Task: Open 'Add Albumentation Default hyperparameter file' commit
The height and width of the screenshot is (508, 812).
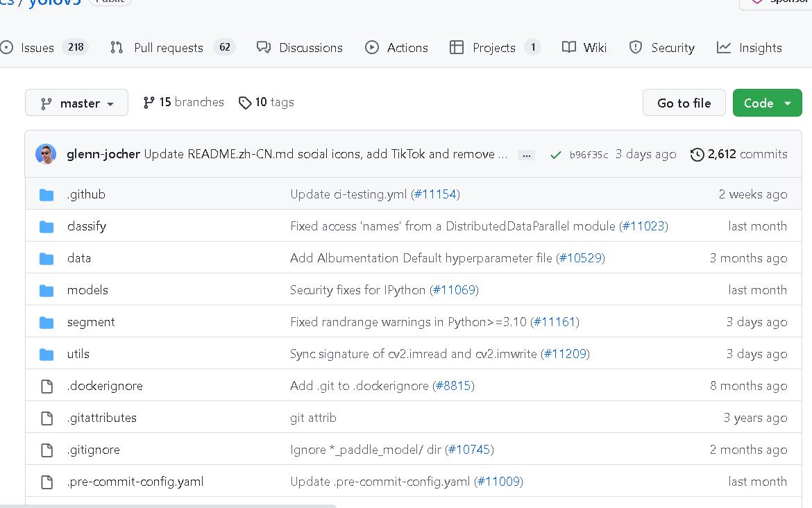Action: tap(421, 258)
